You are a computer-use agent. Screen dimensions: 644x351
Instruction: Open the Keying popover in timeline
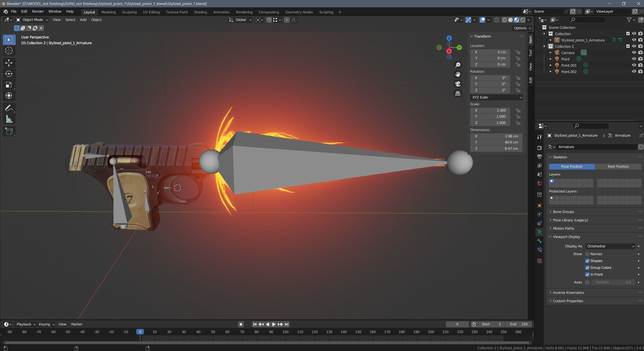point(46,324)
